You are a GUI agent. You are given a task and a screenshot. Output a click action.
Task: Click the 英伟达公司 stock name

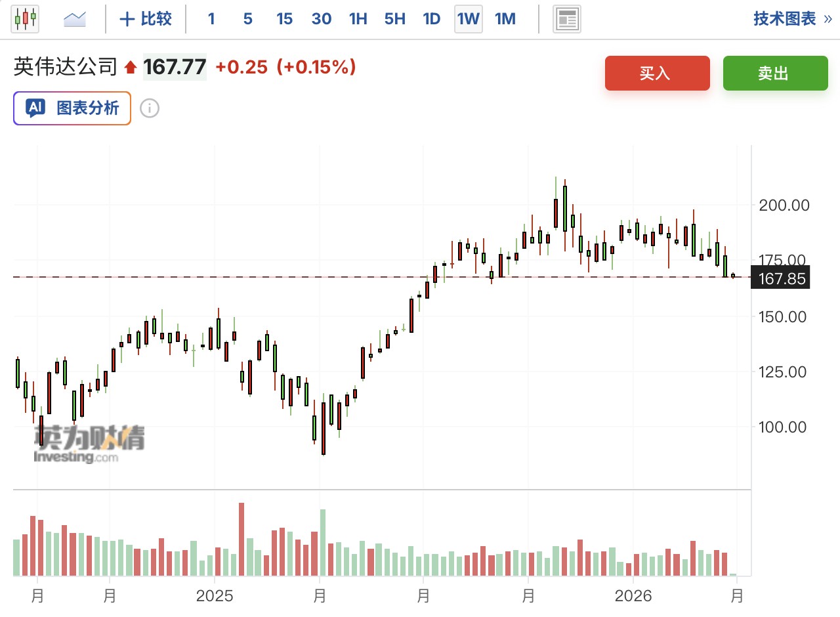click(x=66, y=67)
